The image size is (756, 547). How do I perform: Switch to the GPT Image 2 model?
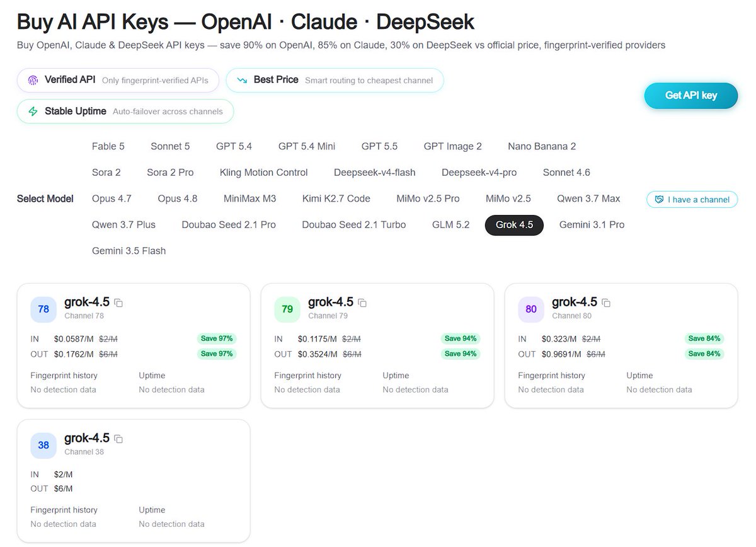click(453, 146)
